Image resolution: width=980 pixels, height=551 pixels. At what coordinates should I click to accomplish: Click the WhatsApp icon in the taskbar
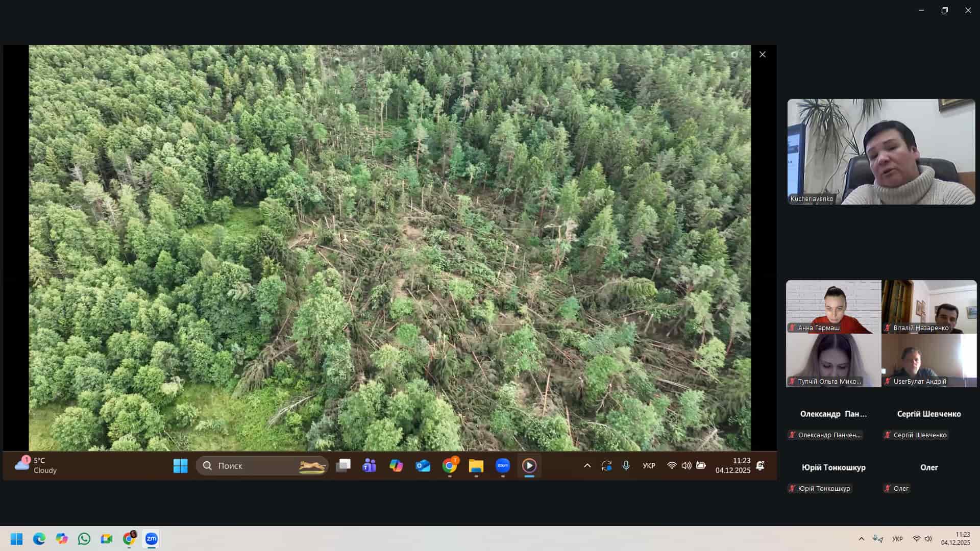[84, 539]
